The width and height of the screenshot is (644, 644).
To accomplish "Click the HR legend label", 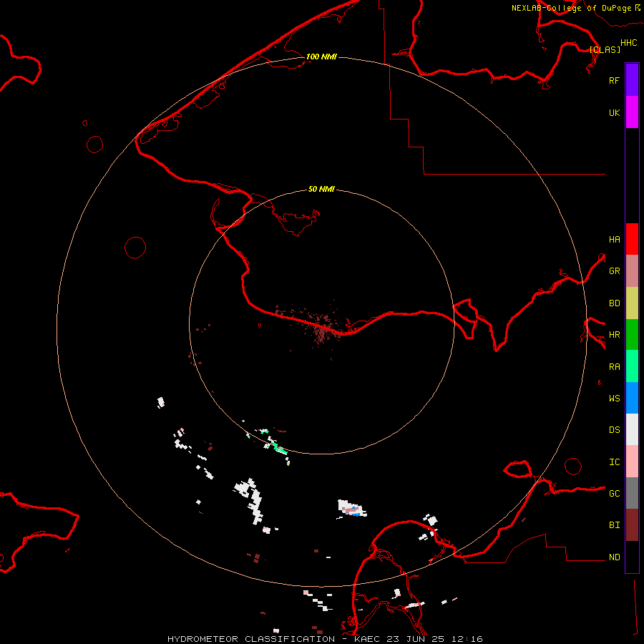I will [x=614, y=335].
